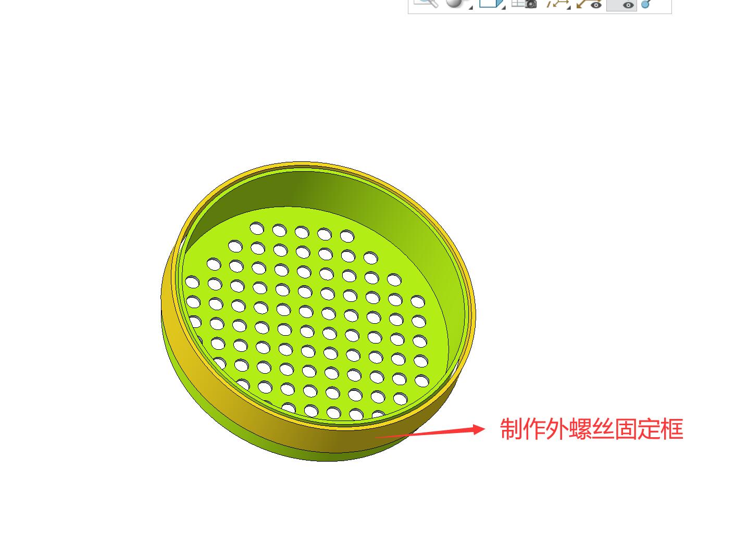Click the blue spin center icon
Image resolution: width=735 pixels, height=560 pixels.
646,4
